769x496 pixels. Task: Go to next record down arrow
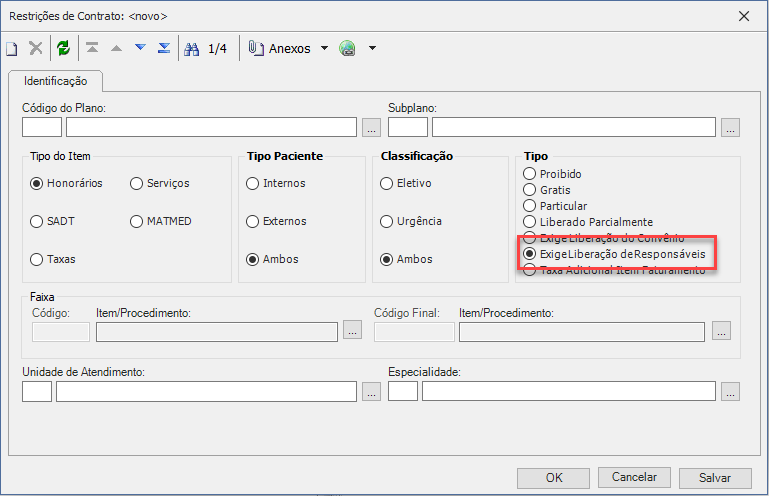pos(140,48)
